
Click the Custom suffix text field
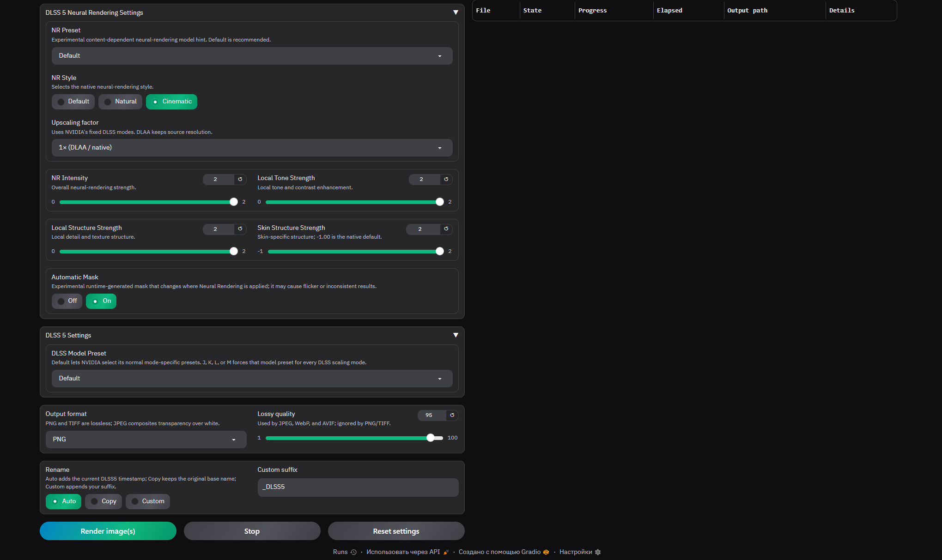[358, 487]
